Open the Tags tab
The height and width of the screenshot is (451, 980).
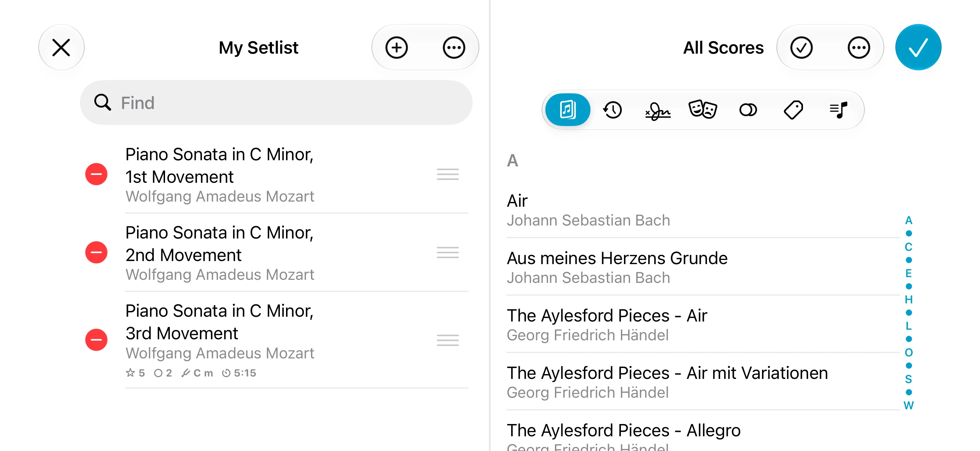point(793,110)
